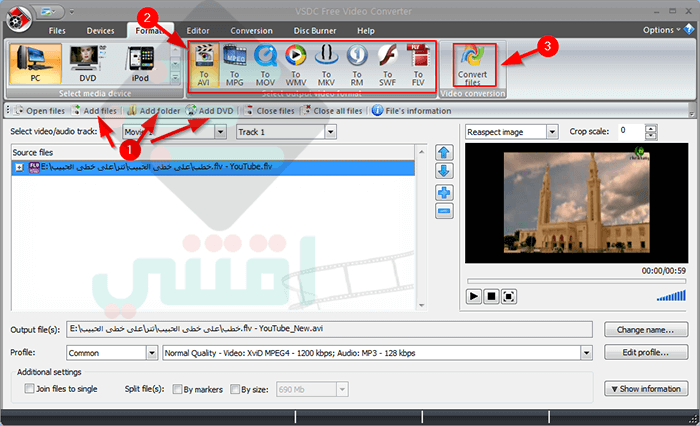Open the Disc Burner ribbon tab

pyautogui.click(x=315, y=31)
